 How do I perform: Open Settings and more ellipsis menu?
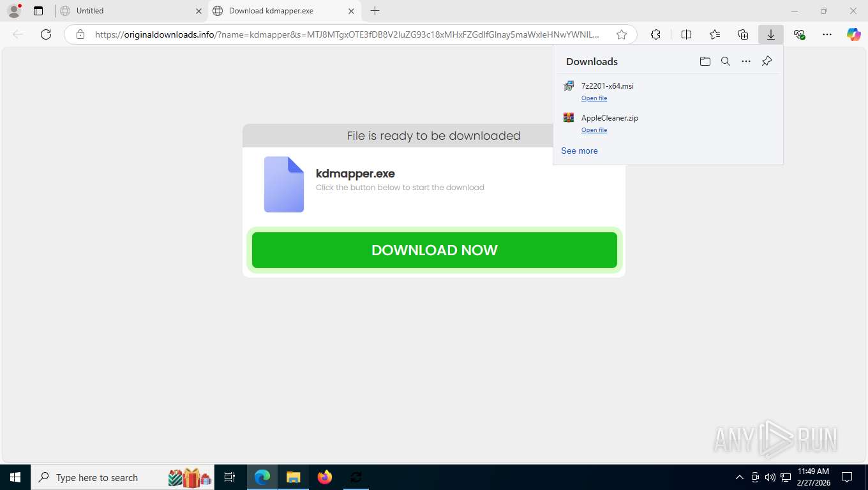827,34
